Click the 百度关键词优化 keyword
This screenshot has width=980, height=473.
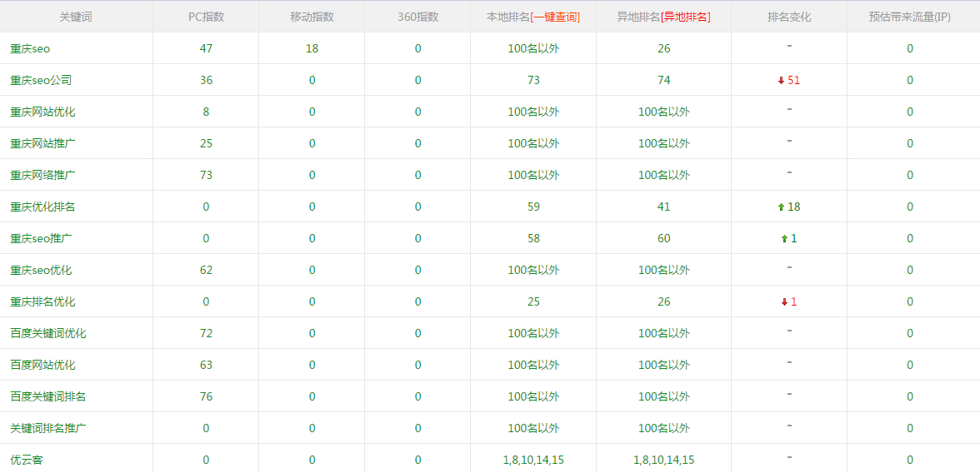point(47,334)
